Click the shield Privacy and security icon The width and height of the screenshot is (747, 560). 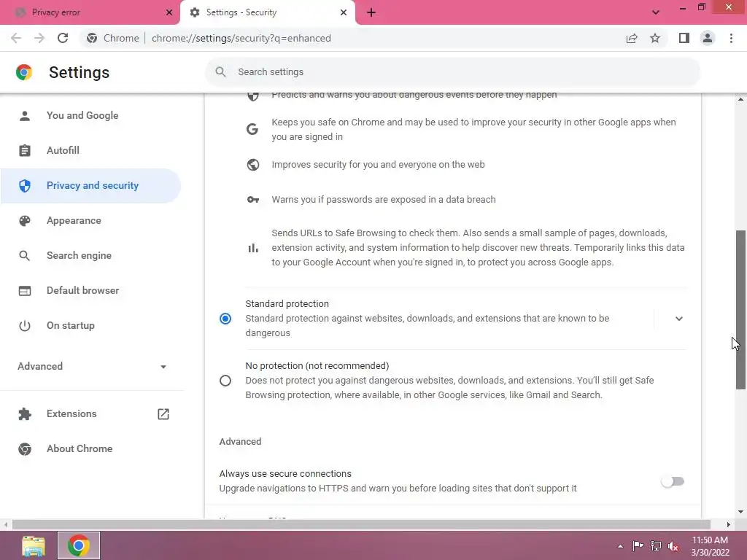coord(25,186)
